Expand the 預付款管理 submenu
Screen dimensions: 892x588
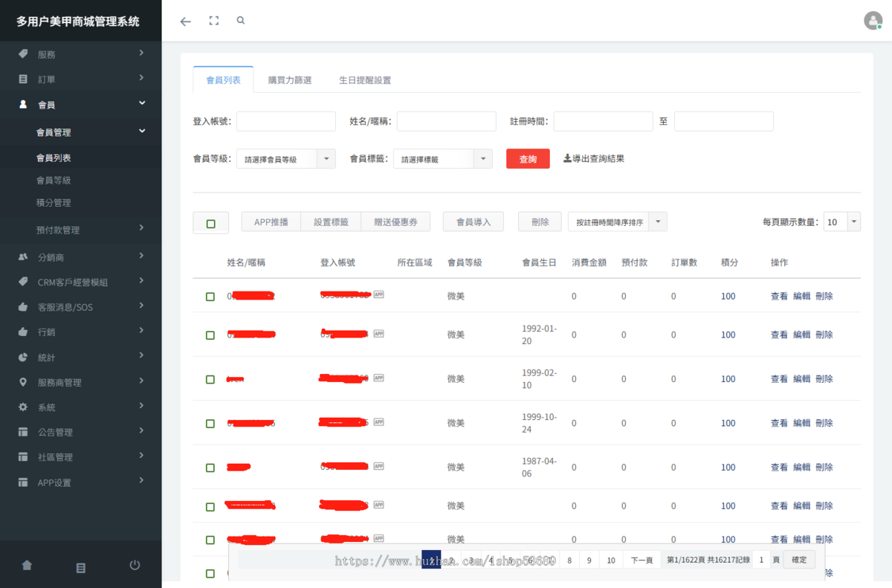(x=81, y=230)
